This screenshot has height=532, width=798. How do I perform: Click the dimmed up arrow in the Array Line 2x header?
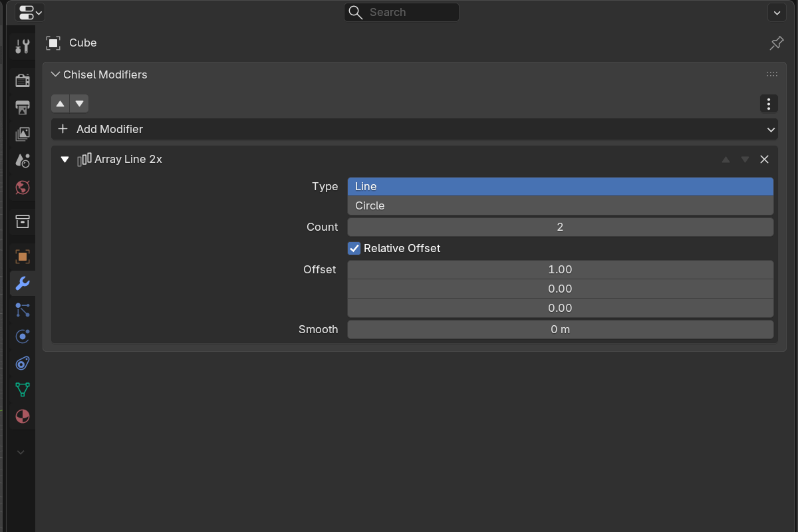click(726, 160)
